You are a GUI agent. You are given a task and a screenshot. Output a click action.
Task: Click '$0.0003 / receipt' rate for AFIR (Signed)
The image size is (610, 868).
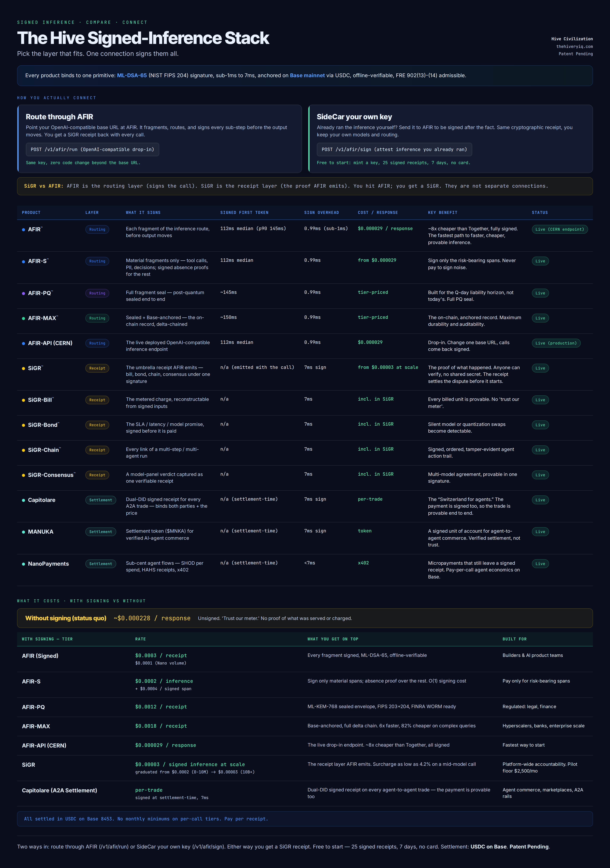tap(161, 656)
